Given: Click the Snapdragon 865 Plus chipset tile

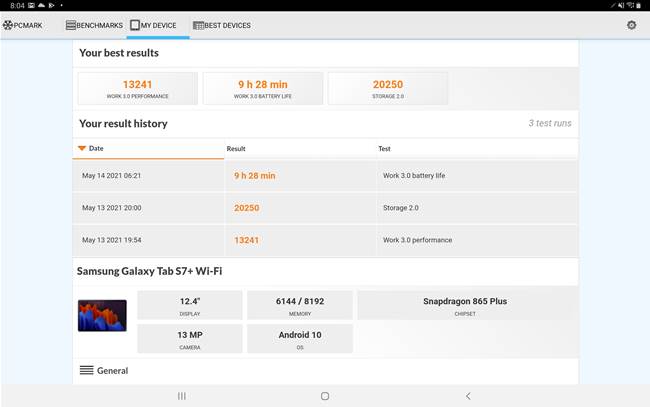Looking at the screenshot, I should [465, 305].
